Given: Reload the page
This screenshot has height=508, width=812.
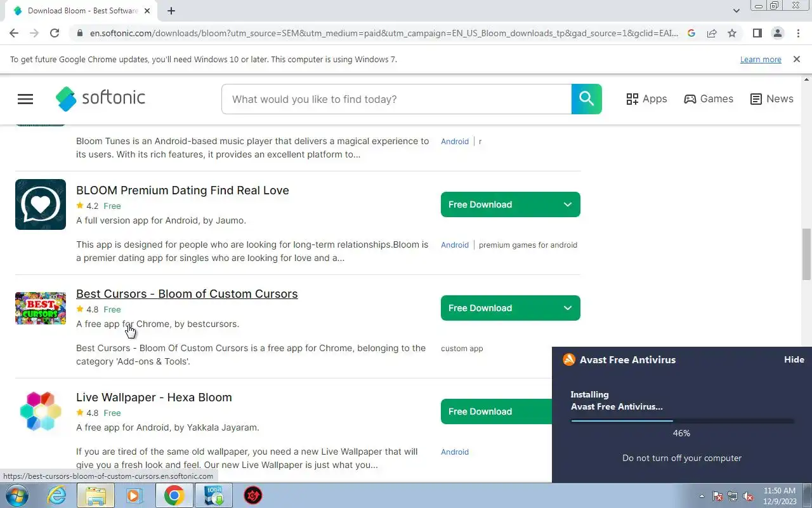Looking at the screenshot, I should [x=55, y=33].
